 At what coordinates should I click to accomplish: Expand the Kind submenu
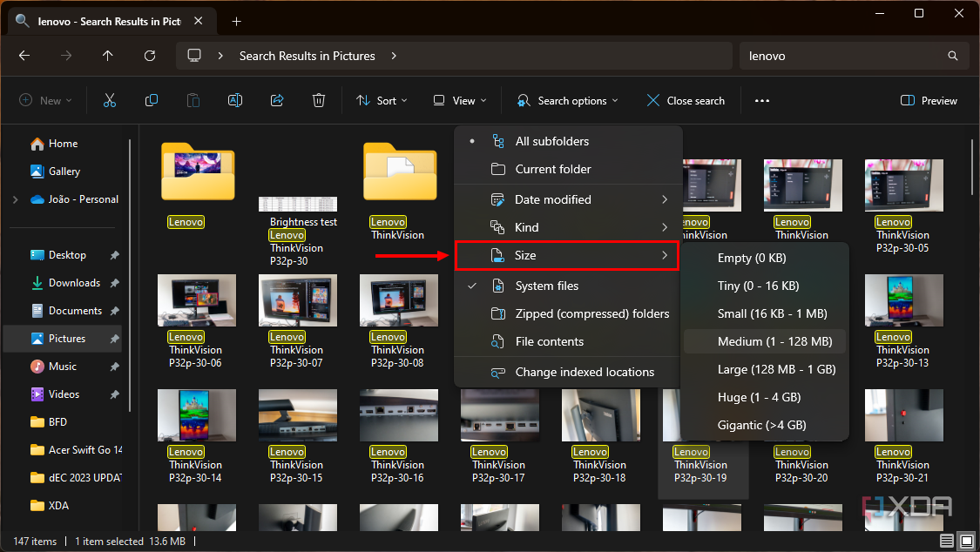(x=567, y=227)
